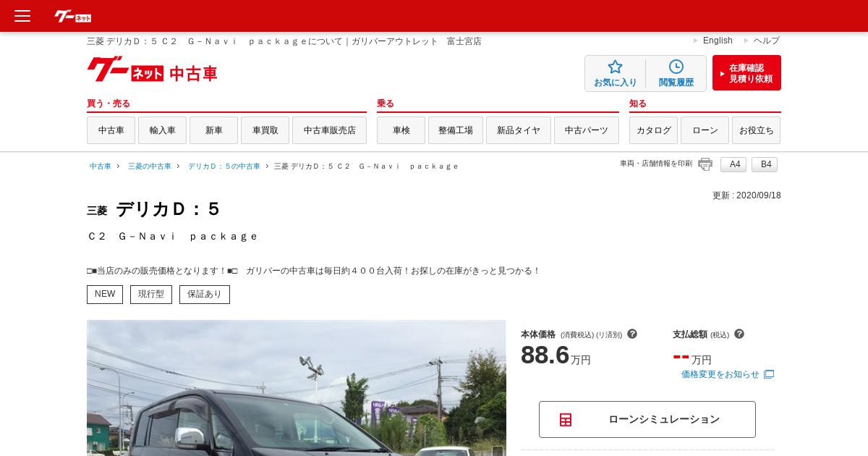The width and height of the screenshot is (868, 456).
Task: Select 整備工場 menu item
Action: [456, 130]
